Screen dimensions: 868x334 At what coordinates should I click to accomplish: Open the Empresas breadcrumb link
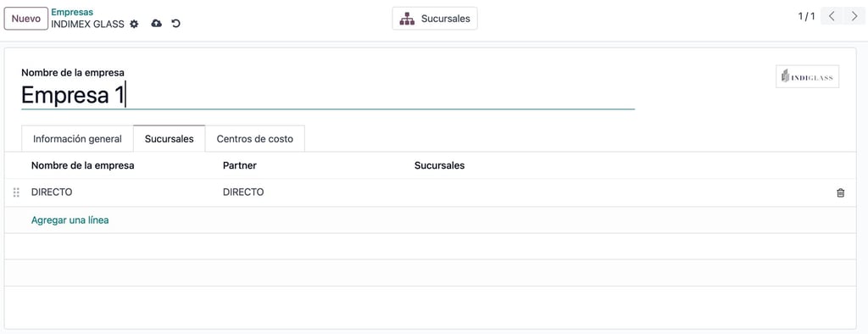click(x=72, y=12)
